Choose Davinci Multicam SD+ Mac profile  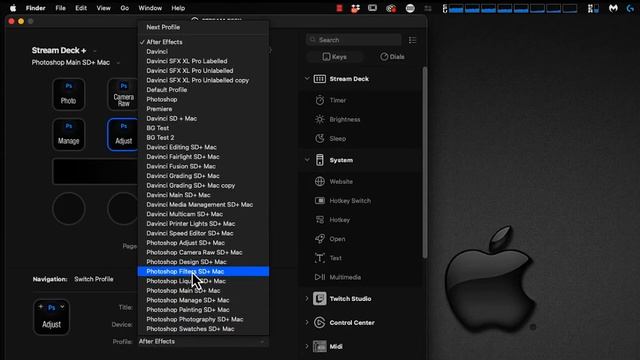[203, 214]
